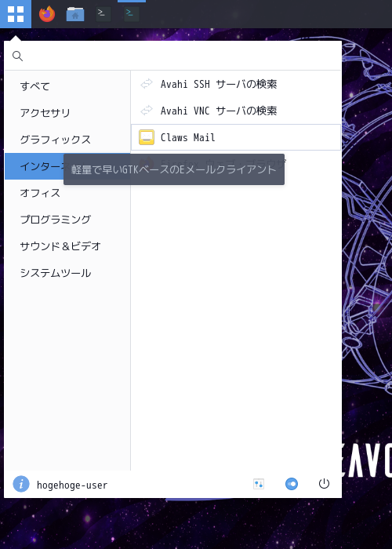
Task: Launch Avahi VNC サーバの検索
Action: [236, 111]
